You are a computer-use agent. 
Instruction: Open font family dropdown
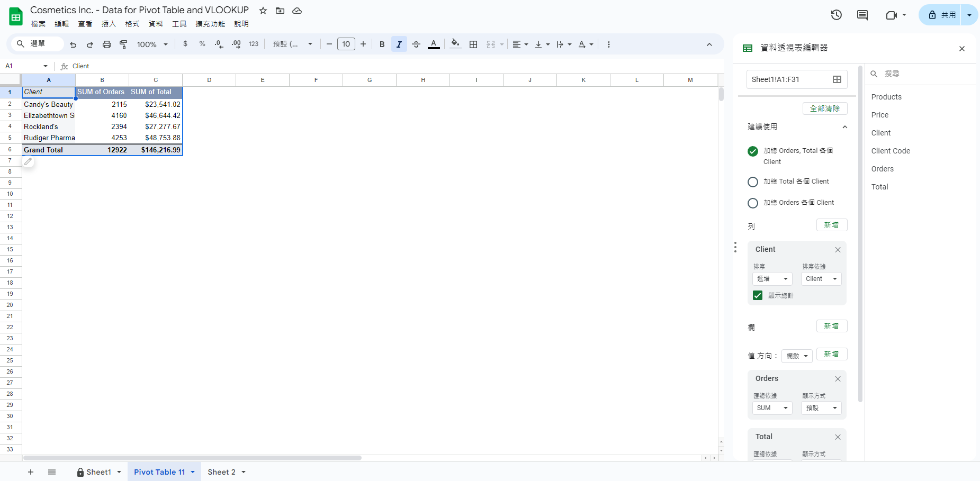click(x=292, y=44)
